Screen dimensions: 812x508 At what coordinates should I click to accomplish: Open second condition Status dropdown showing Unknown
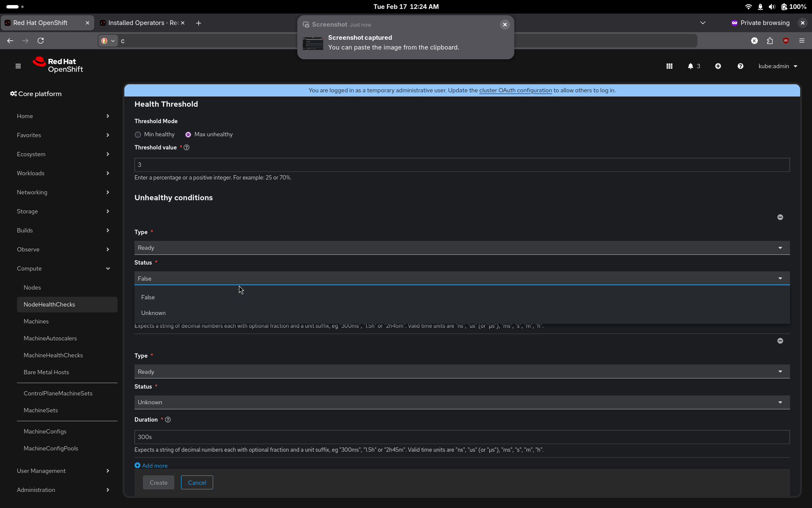pyautogui.click(x=461, y=402)
